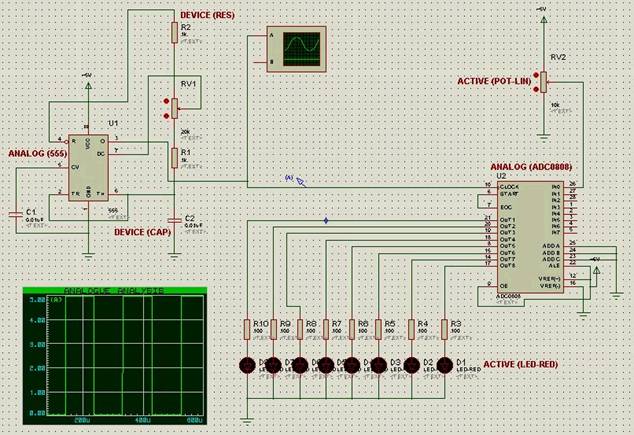634x435 pixels.
Task: Select capacitor C1
Action: 15,214
